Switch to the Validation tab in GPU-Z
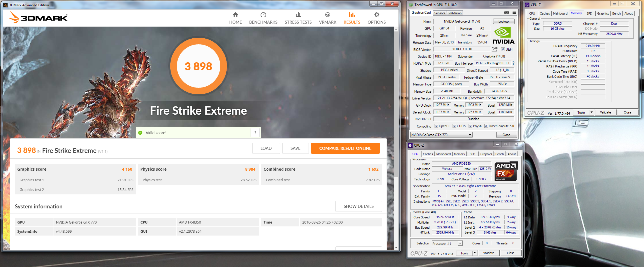This screenshot has width=644, height=267. 455,13
